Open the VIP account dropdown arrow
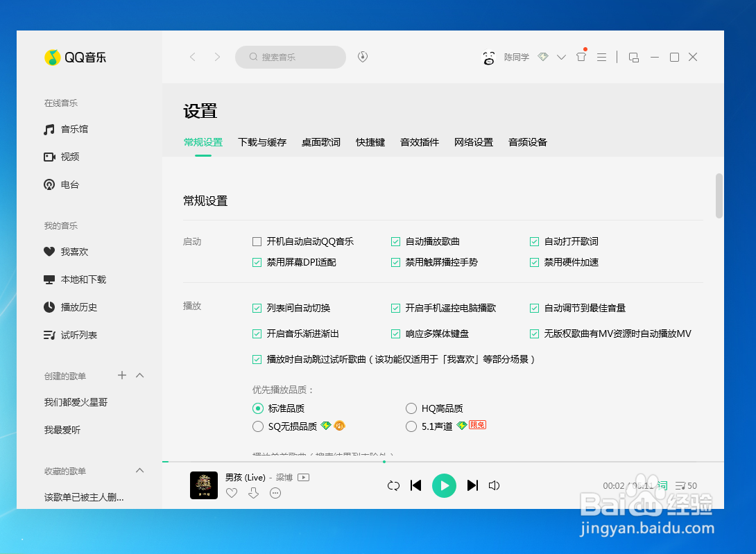The width and height of the screenshot is (756, 554). point(561,57)
